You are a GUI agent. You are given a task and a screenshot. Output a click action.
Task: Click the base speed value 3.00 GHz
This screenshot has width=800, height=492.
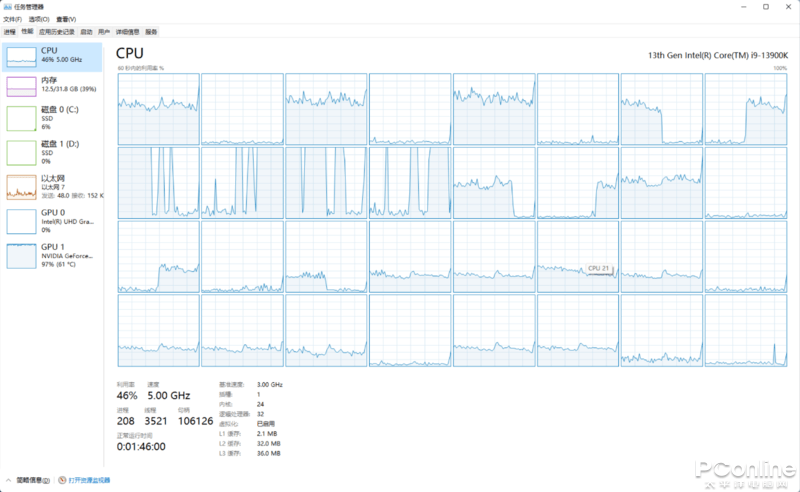269,385
